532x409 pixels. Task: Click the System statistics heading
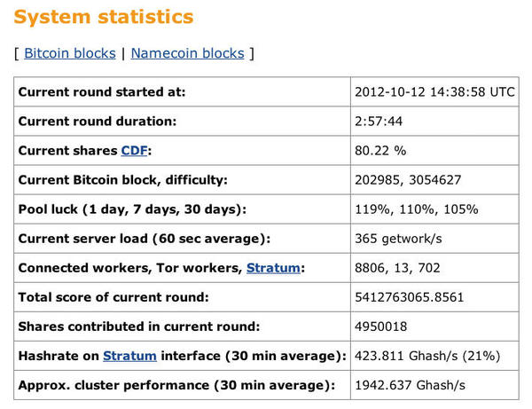click(104, 16)
